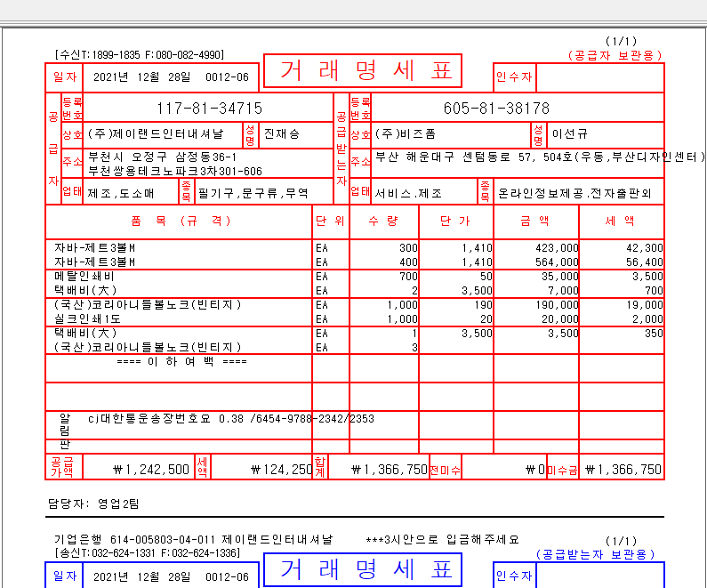Select supplier registration number 117-81-34715
The image size is (707, 588).
point(209,109)
